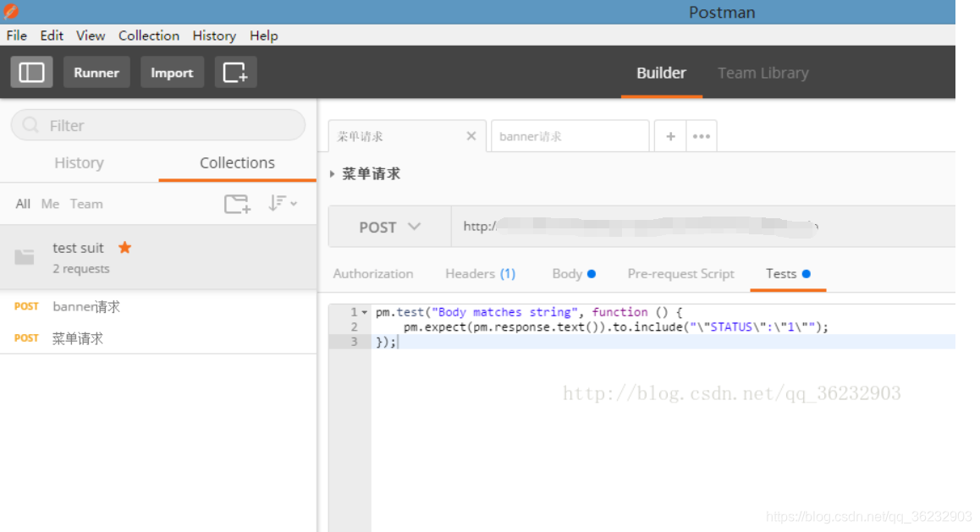Image resolution: width=980 pixels, height=532 pixels.
Task: Switch to the banner请求 request tab
Action: coord(570,136)
